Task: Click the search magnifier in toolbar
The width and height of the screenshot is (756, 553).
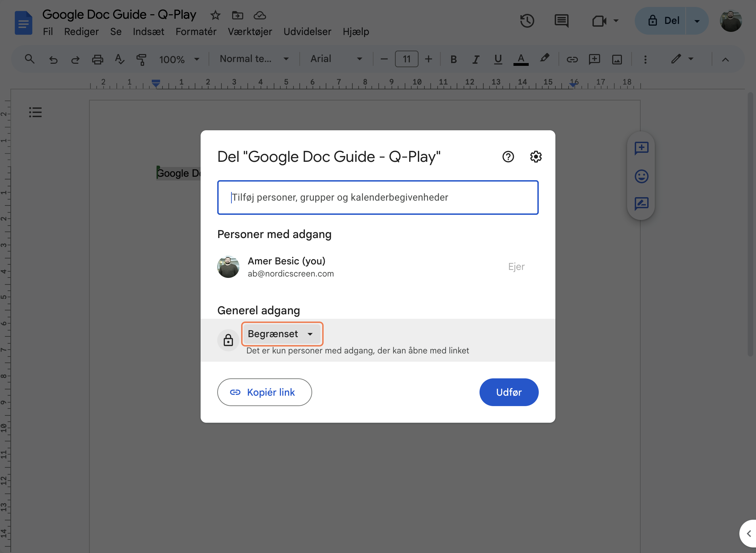Action: pos(30,59)
